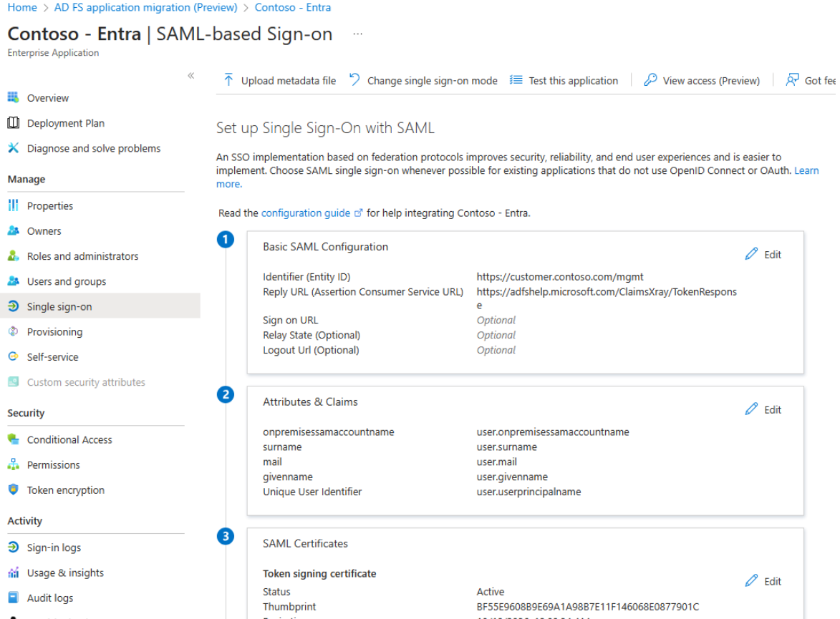
Task: Open Provisioning menu item
Action: point(54,332)
